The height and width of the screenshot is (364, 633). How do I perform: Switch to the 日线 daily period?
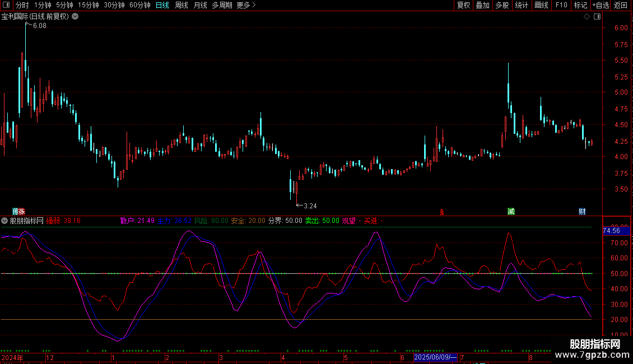(x=162, y=6)
